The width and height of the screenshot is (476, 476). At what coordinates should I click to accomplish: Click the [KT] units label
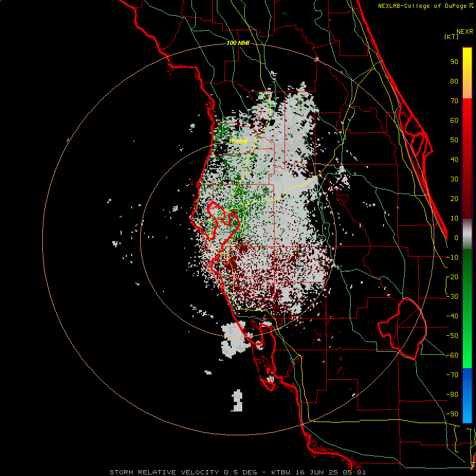pos(451,36)
